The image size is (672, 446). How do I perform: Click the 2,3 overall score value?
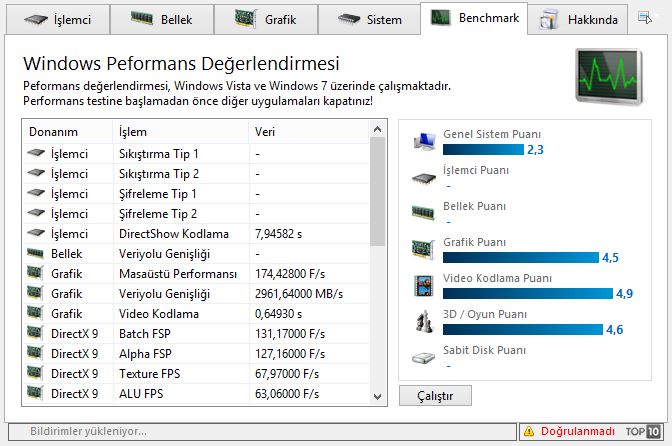click(x=535, y=150)
